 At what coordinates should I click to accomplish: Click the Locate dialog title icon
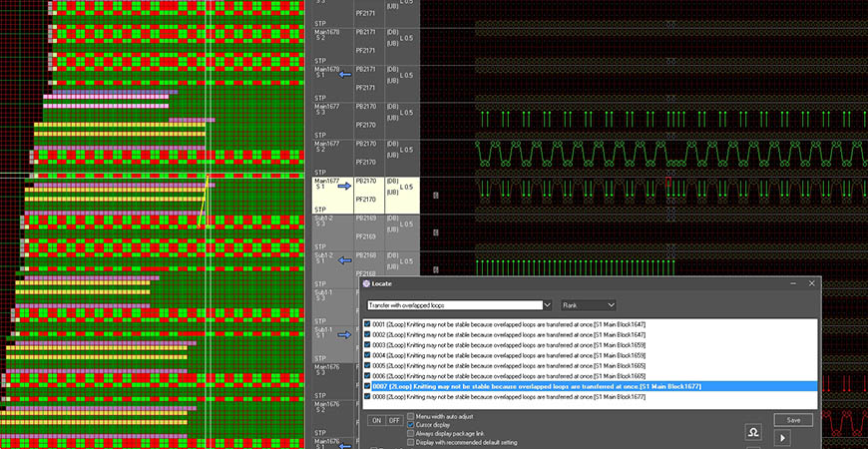pos(366,283)
